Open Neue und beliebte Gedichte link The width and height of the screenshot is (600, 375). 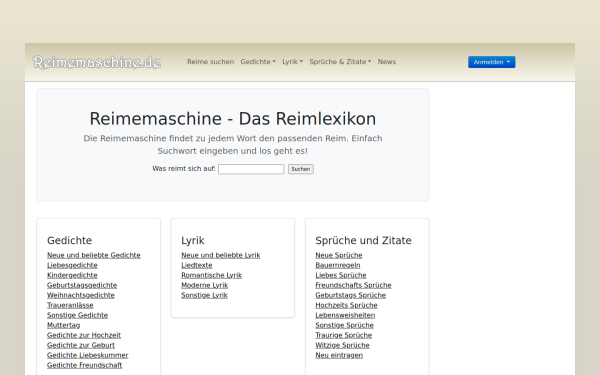(x=94, y=255)
